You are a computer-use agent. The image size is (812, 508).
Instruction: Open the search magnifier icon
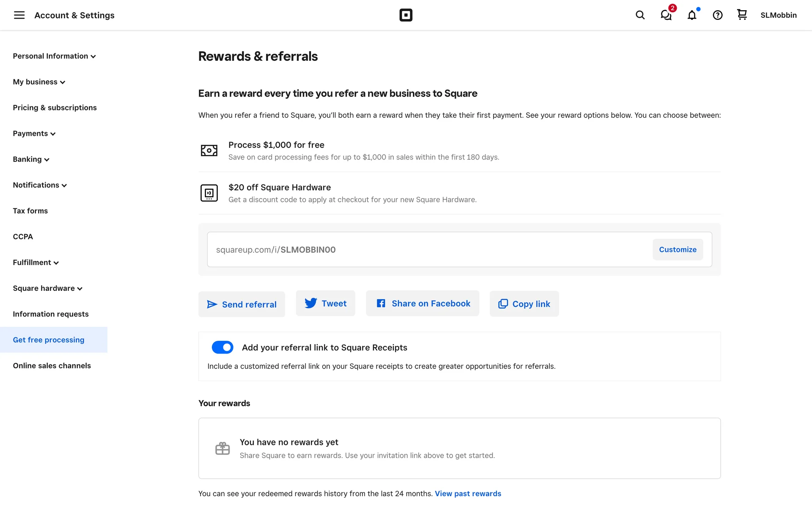click(640, 15)
